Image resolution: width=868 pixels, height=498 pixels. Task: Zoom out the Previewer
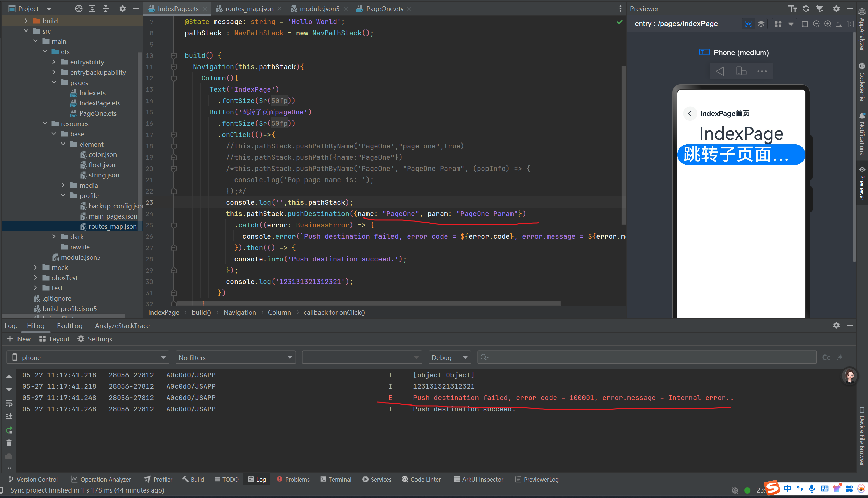[816, 24]
